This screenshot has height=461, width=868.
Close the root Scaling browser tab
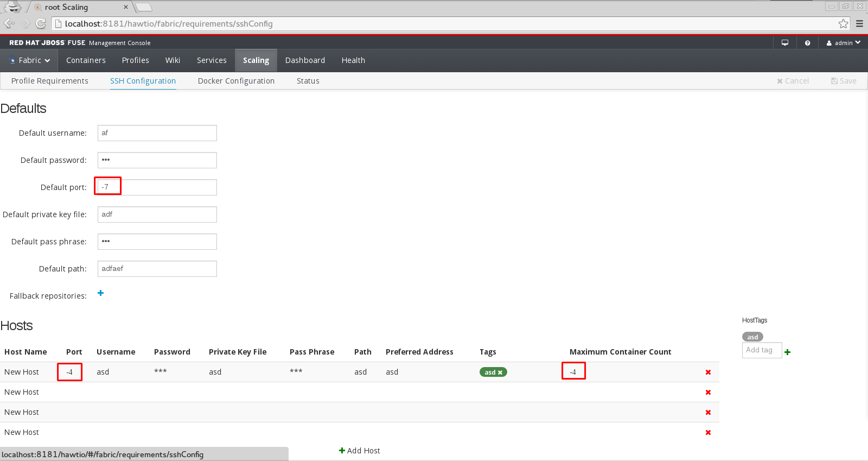[x=126, y=7]
